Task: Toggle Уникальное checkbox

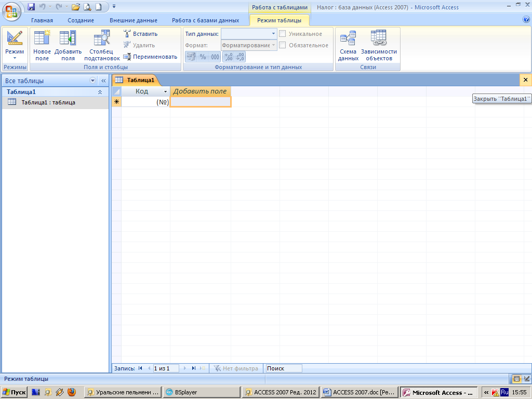Action: click(282, 34)
